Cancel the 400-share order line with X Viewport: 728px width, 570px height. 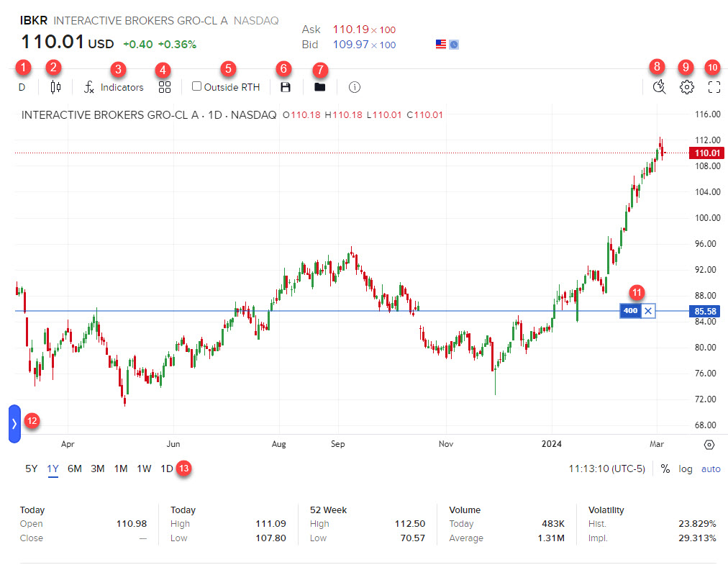(x=648, y=310)
